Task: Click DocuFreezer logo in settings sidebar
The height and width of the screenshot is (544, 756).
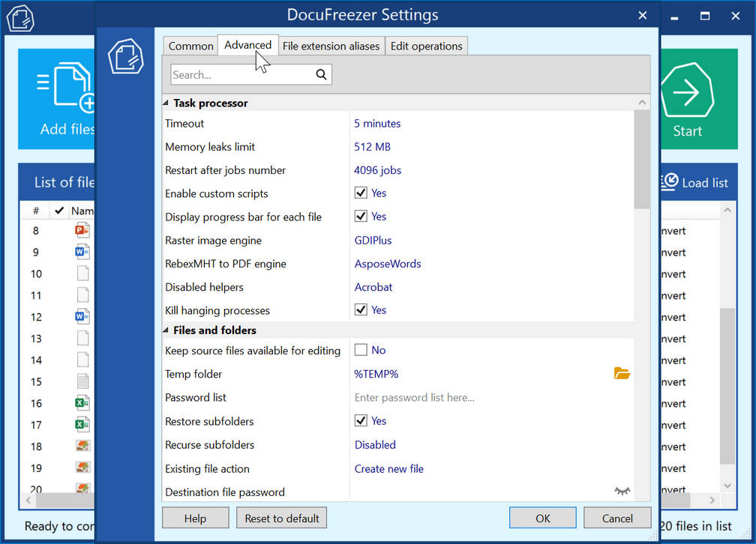Action: tap(125, 56)
